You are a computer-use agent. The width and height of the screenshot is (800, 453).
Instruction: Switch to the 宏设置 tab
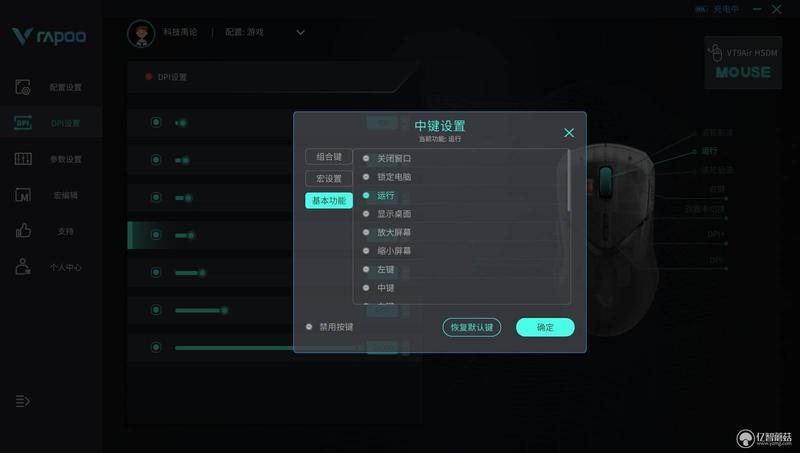tap(329, 179)
